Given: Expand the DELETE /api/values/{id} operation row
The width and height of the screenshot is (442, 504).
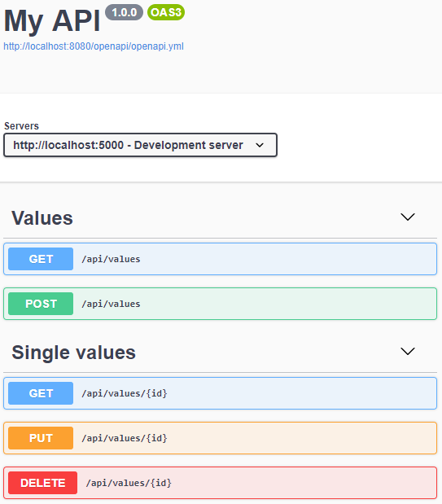Looking at the screenshot, I should click(x=221, y=483).
